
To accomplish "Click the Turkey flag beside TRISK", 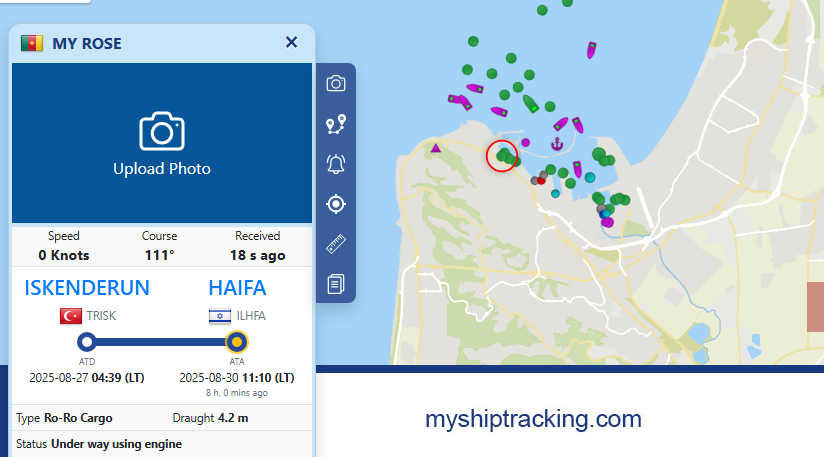I will click(71, 316).
